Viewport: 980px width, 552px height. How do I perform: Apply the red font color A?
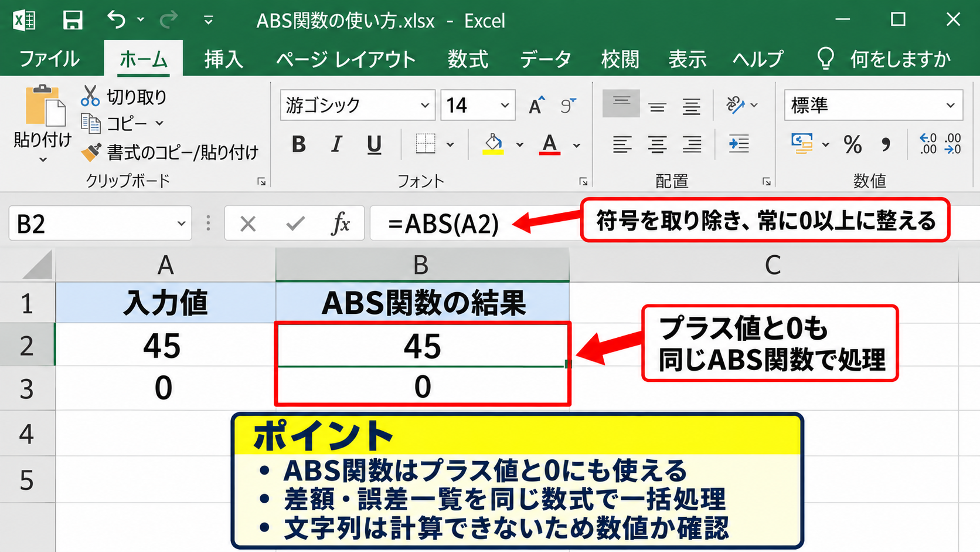click(x=549, y=144)
